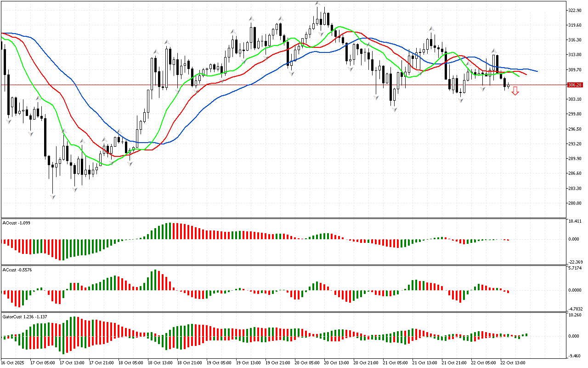Select the red horizontal current price line

pos(276,85)
